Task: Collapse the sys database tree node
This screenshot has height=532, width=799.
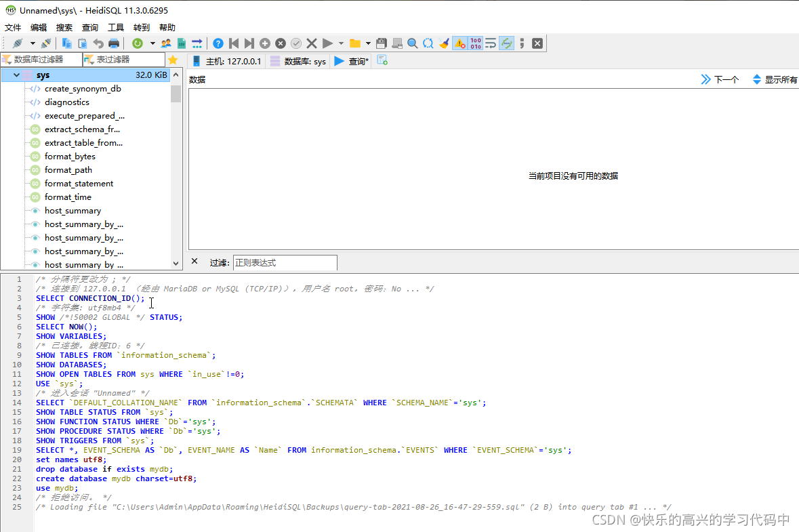Action: pos(16,75)
